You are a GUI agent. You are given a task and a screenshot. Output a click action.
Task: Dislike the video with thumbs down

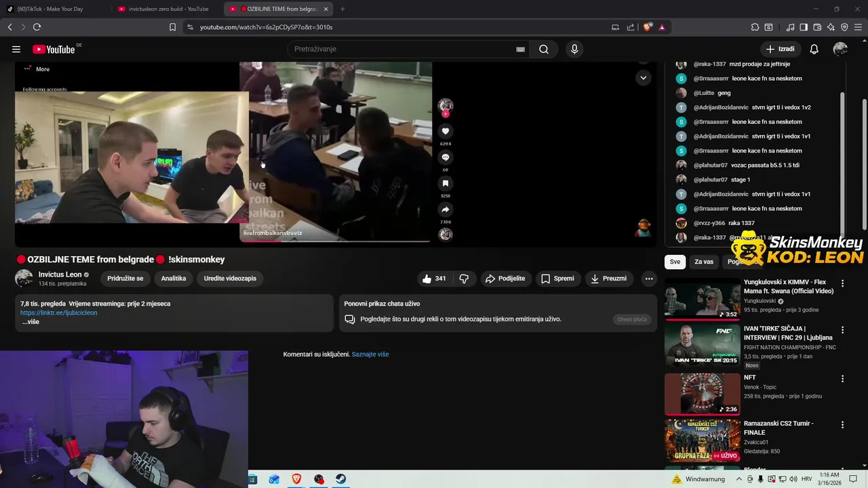click(464, 279)
